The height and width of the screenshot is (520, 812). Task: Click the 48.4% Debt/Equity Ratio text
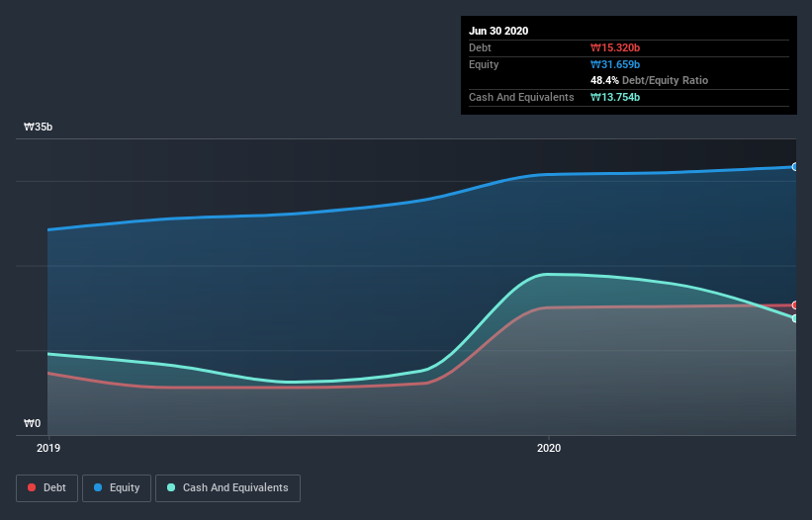pos(650,81)
